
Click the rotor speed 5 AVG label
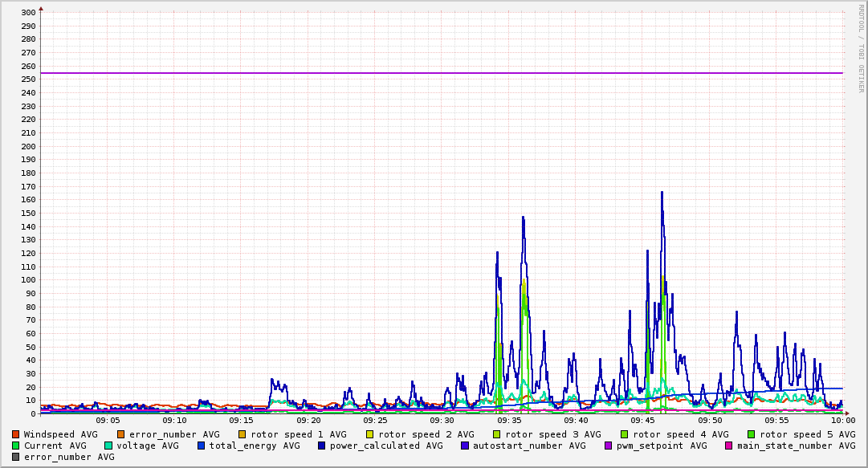(807, 434)
